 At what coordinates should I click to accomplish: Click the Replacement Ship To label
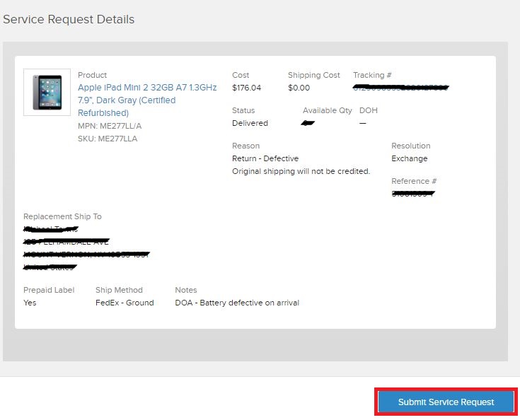pos(62,216)
